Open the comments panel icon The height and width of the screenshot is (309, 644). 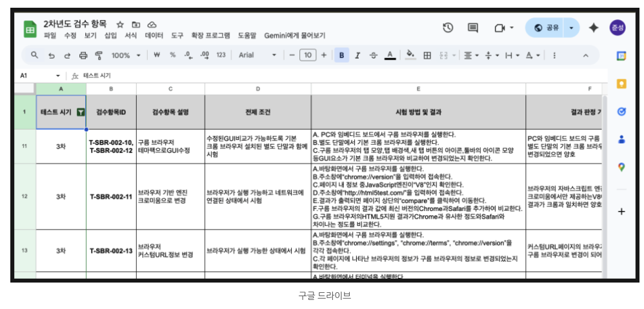[473, 28]
